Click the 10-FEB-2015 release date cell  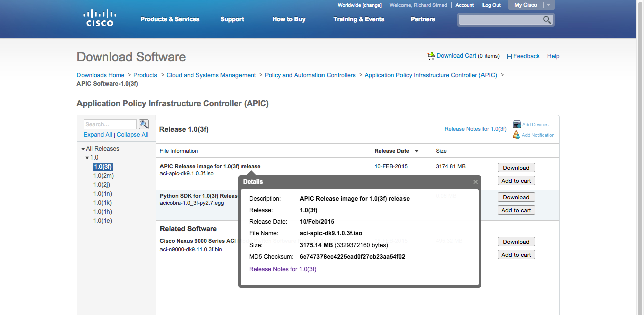click(x=391, y=166)
